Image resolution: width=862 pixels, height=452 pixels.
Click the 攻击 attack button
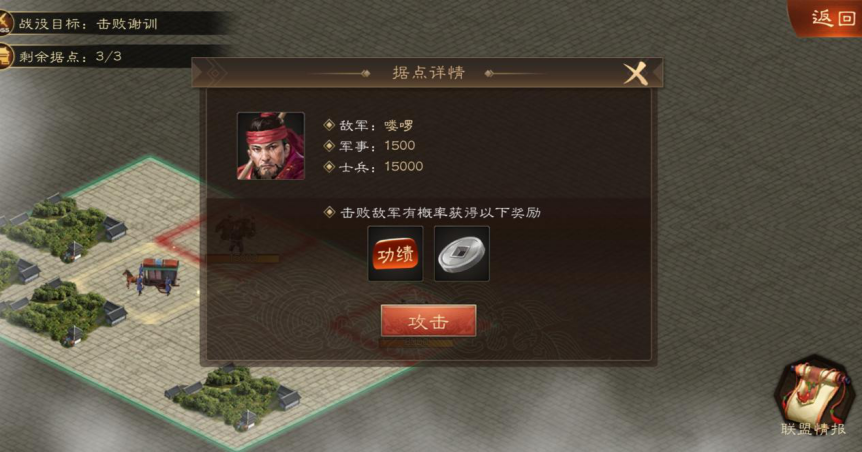[x=428, y=321]
